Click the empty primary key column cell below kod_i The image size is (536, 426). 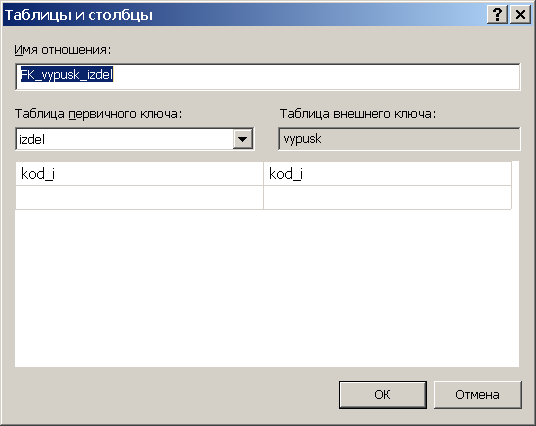click(139, 197)
